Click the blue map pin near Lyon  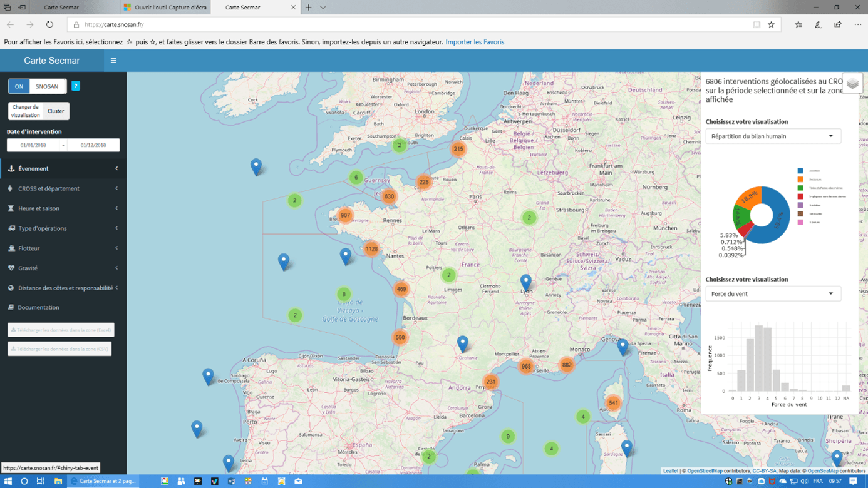pos(526,282)
